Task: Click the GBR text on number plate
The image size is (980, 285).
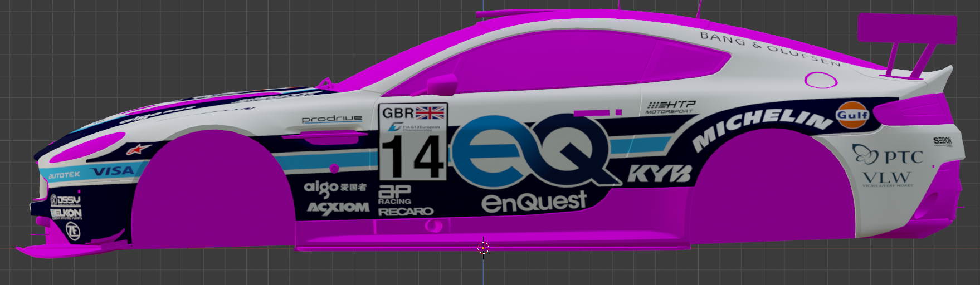Action: pos(398,113)
